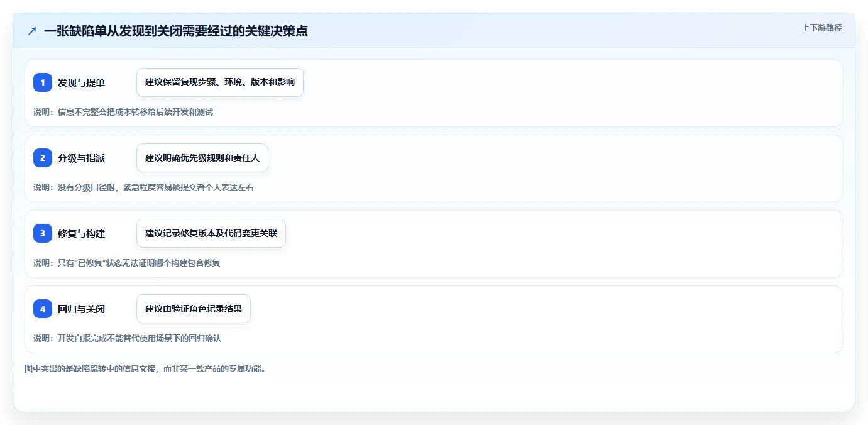
Task: Click the 建议保留复现步骤、环境、版本和影响 chip
Action: pyautogui.click(x=220, y=82)
